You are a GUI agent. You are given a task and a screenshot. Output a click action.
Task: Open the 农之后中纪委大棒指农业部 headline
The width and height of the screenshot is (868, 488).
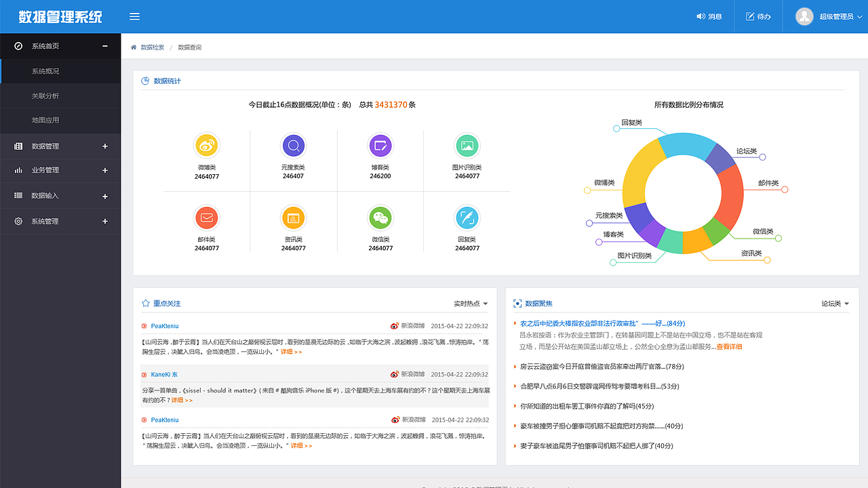pyautogui.click(x=602, y=323)
